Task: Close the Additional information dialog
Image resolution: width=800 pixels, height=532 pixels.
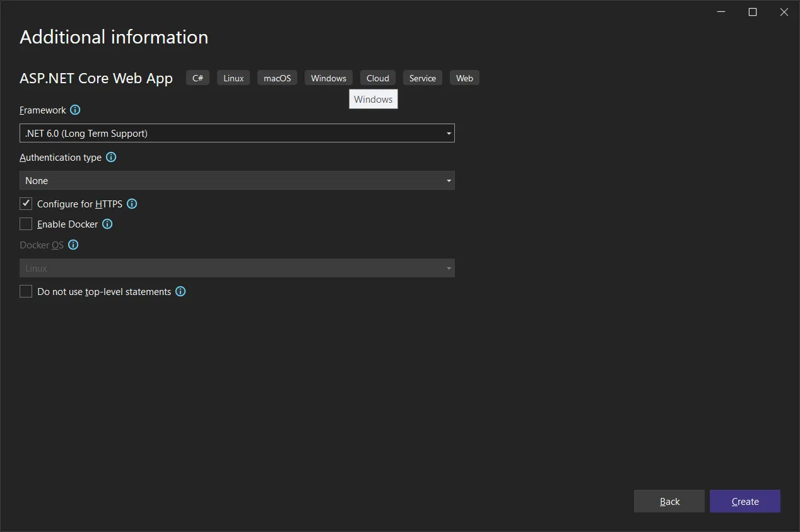Action: tap(784, 12)
